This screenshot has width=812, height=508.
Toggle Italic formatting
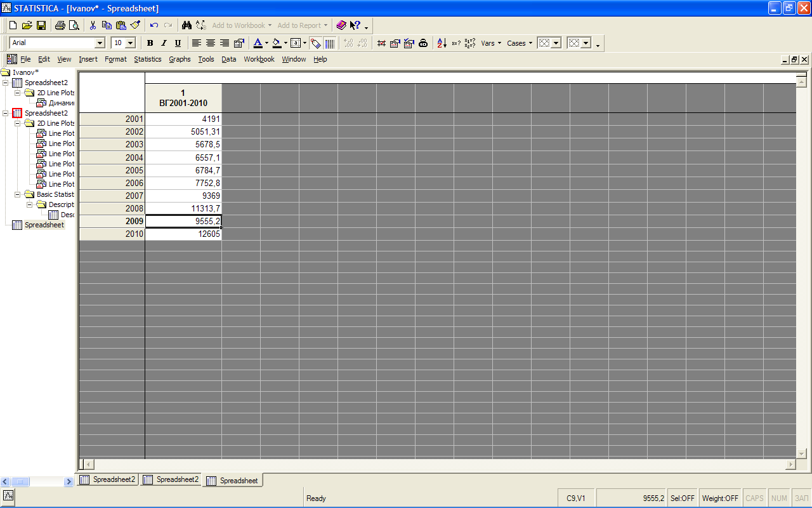(x=164, y=43)
